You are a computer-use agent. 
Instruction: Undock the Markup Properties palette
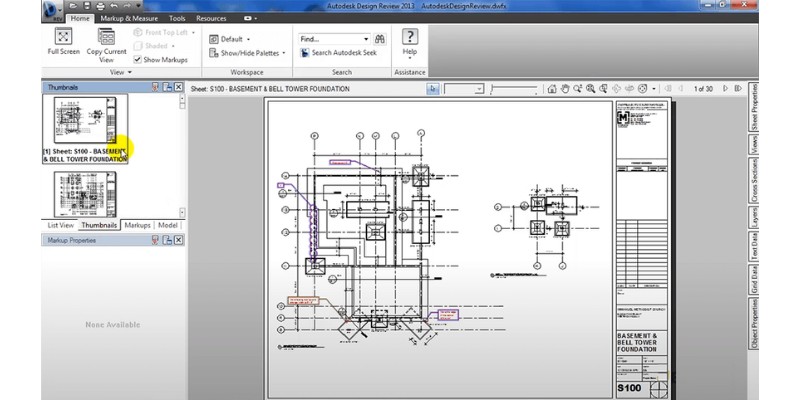167,240
